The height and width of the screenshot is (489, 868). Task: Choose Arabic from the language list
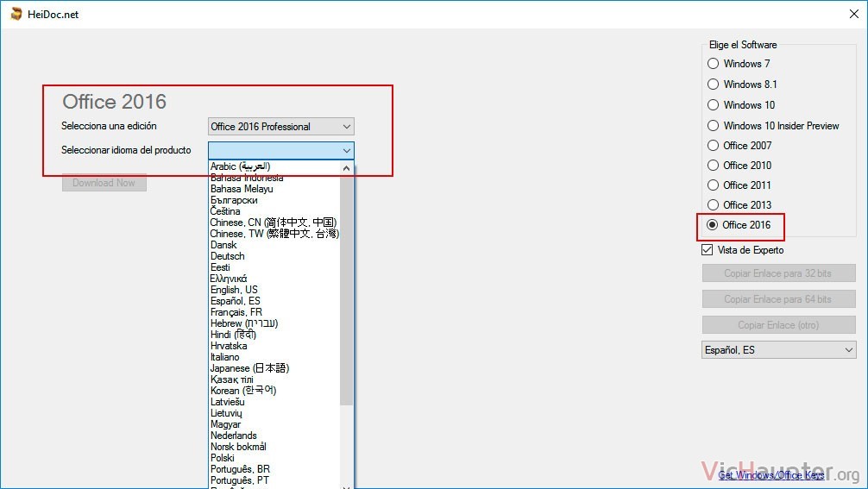pos(274,166)
